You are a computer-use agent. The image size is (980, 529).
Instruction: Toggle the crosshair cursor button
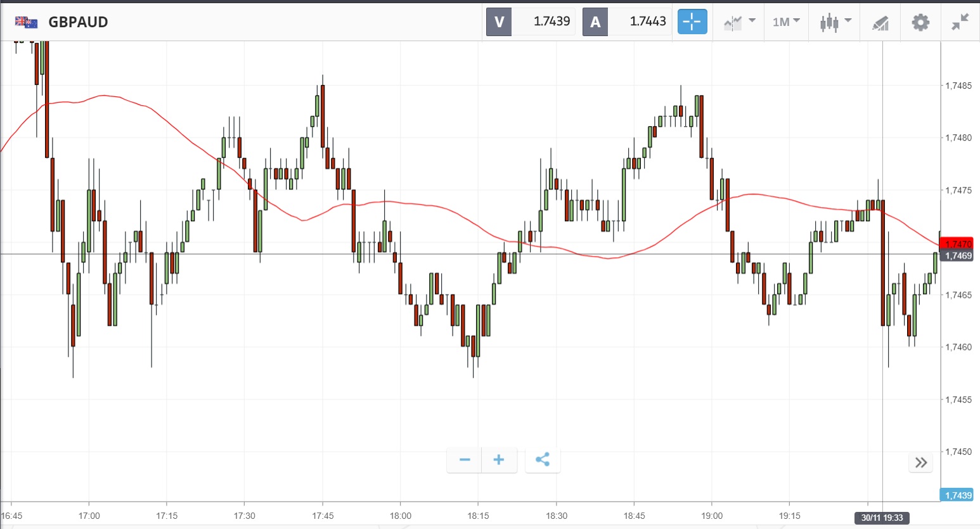pyautogui.click(x=692, y=22)
